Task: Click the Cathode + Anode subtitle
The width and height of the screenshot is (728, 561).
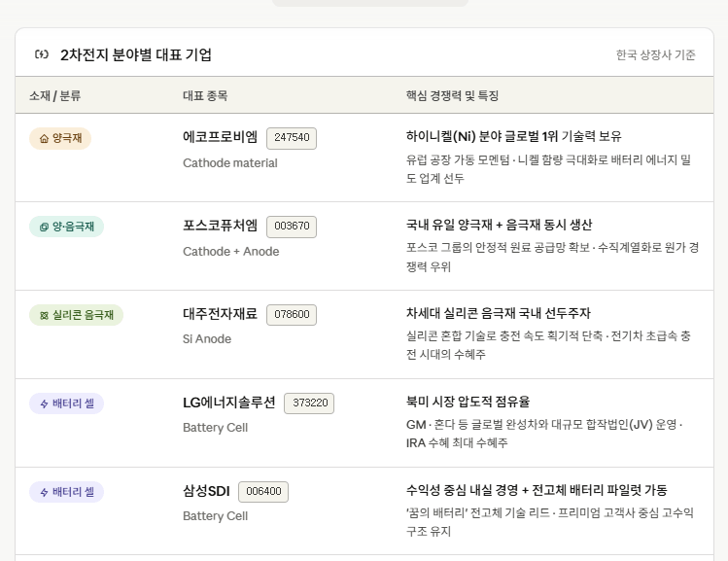Action: point(230,251)
